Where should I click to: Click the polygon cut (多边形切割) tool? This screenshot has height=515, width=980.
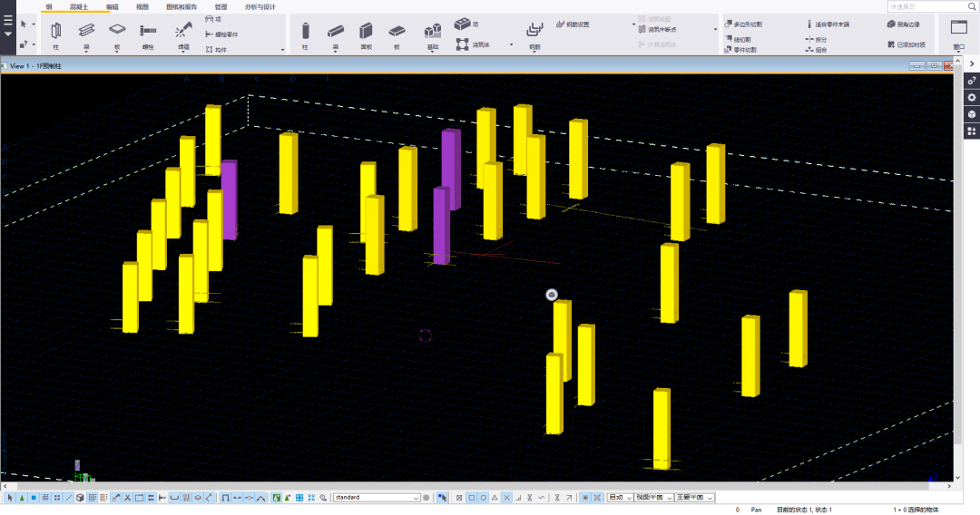[743, 24]
